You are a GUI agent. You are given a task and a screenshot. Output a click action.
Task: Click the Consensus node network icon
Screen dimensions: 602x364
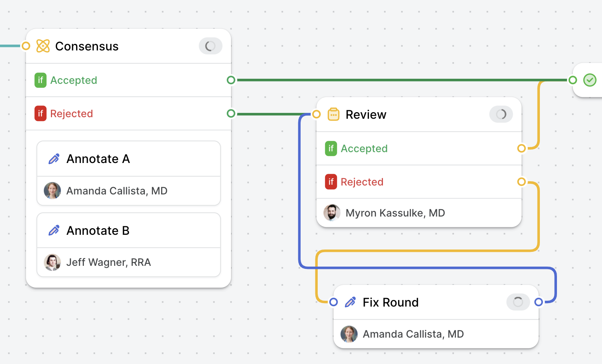click(43, 46)
